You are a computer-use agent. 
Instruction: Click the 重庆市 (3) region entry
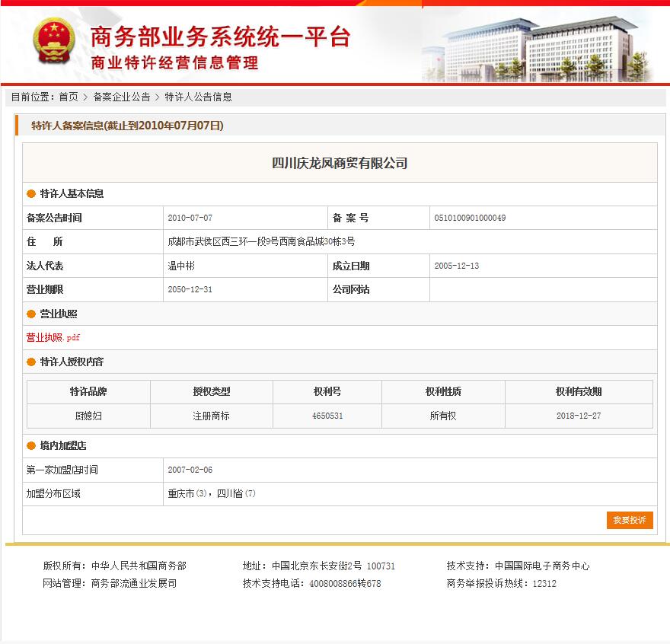click(x=187, y=493)
